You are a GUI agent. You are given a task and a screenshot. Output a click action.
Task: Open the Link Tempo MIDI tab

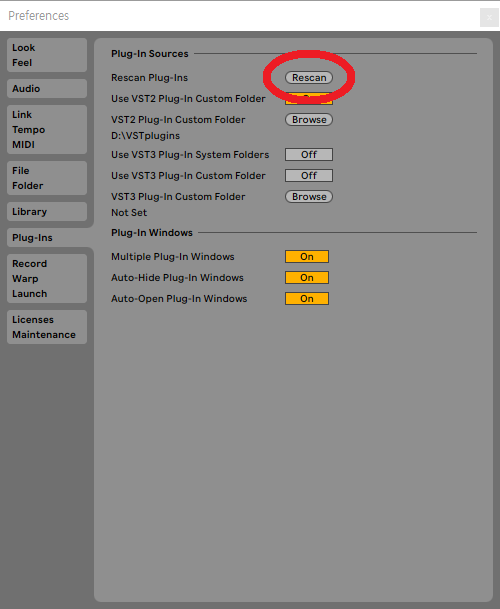pyautogui.click(x=47, y=129)
